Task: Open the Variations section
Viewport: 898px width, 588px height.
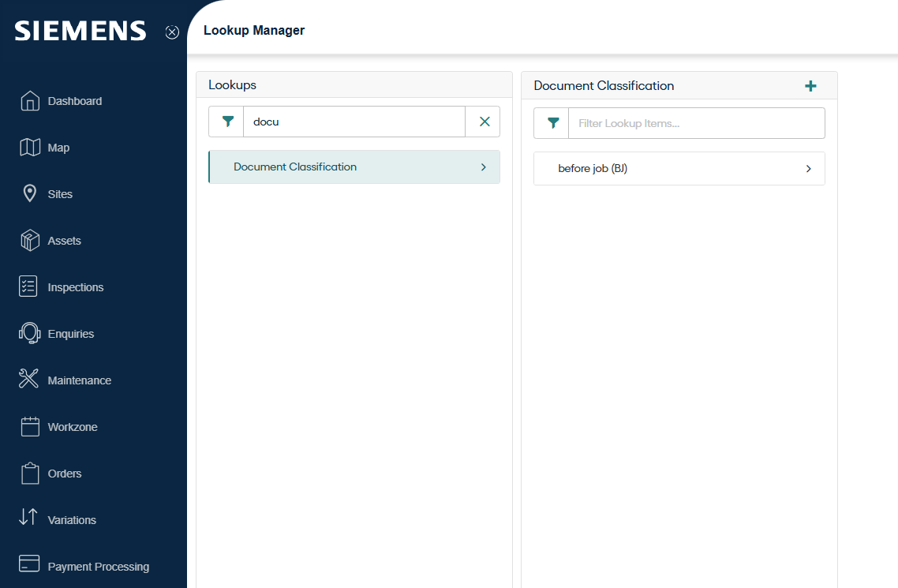Action: tap(72, 520)
